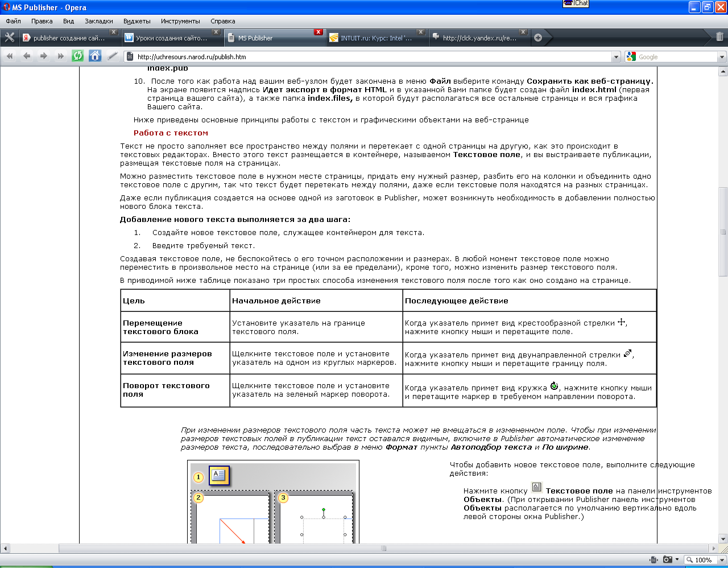This screenshot has width=728, height=568.
Task: Click the horizontal scrollbar thumb
Action: point(384,549)
